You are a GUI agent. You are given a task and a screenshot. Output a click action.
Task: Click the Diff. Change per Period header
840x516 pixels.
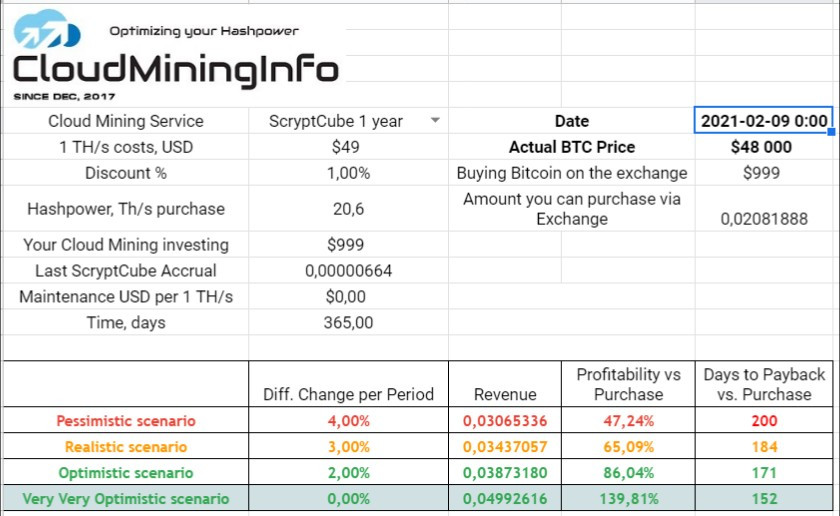348,394
